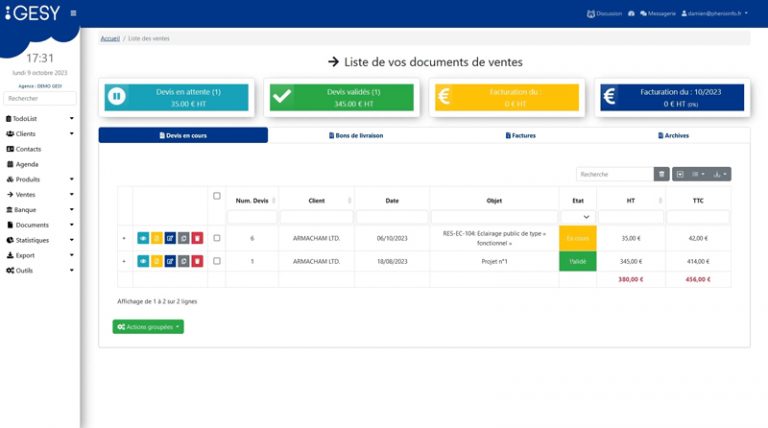This screenshot has width=768, height=428.
Task: Click the eye view icon for quote 6
Action: click(142, 238)
